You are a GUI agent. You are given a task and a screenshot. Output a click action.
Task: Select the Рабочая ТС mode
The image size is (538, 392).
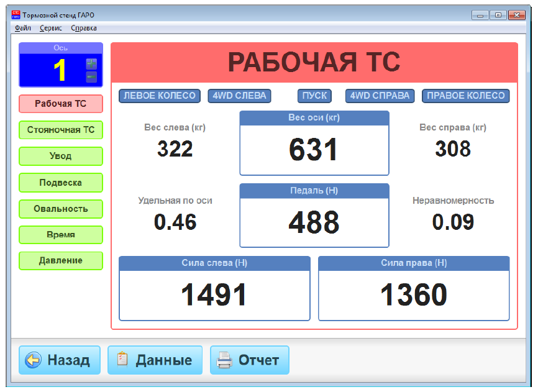coord(60,104)
